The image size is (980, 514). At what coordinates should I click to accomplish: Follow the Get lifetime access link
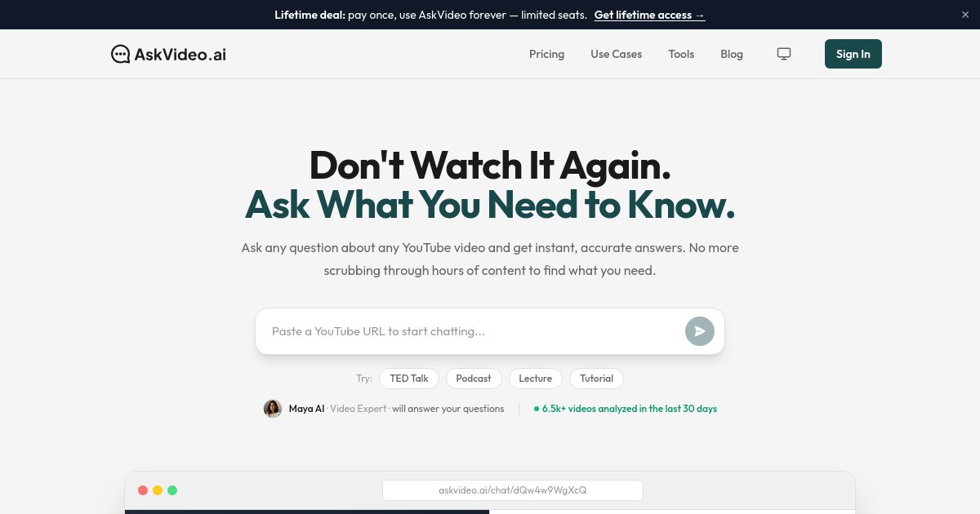click(649, 15)
